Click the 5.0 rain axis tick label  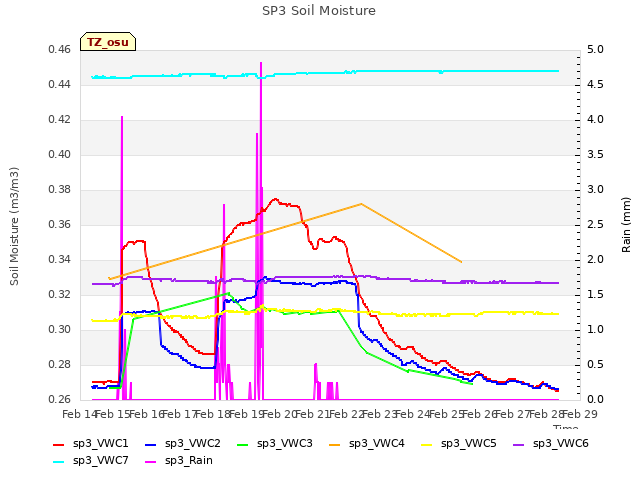coord(595,50)
